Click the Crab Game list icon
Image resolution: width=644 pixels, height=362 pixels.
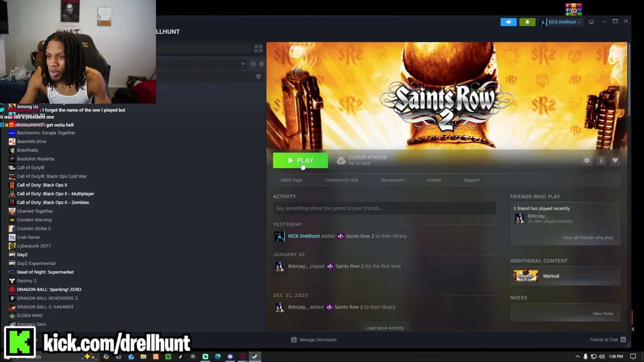click(x=12, y=237)
